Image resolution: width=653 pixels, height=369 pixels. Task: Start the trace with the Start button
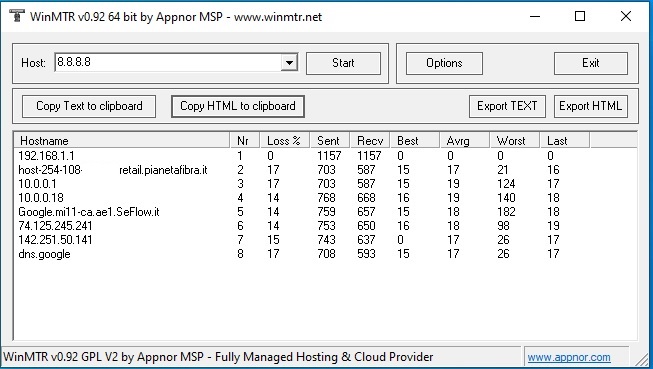point(343,63)
